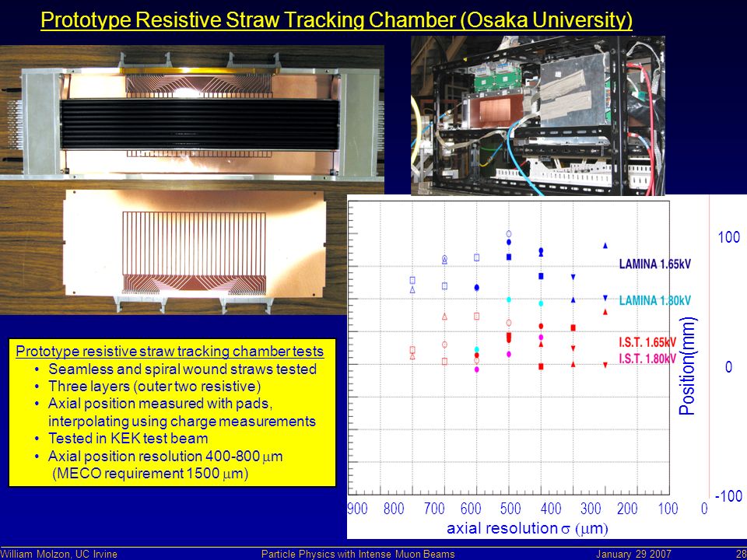Click the legend label 'I.S.T. 1.65kV'
The image size is (747, 560).
(647, 342)
